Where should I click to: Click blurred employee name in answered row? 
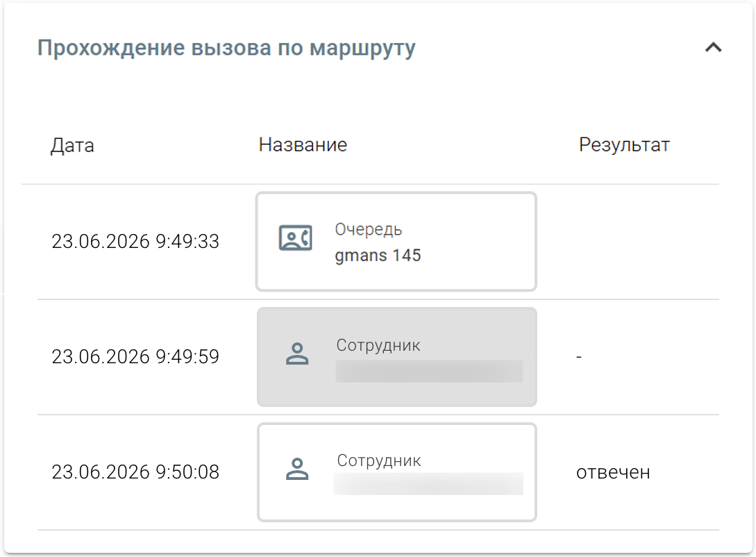[x=428, y=483]
